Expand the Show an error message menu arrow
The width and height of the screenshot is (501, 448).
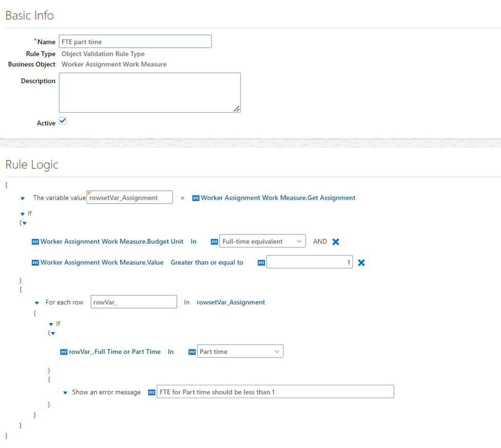65,393
